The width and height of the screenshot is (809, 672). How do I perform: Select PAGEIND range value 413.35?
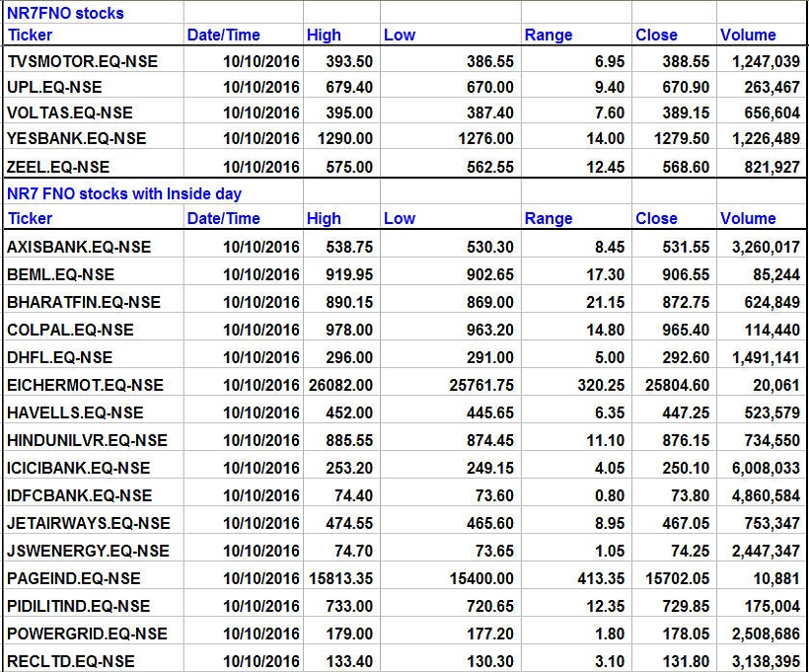(598, 578)
